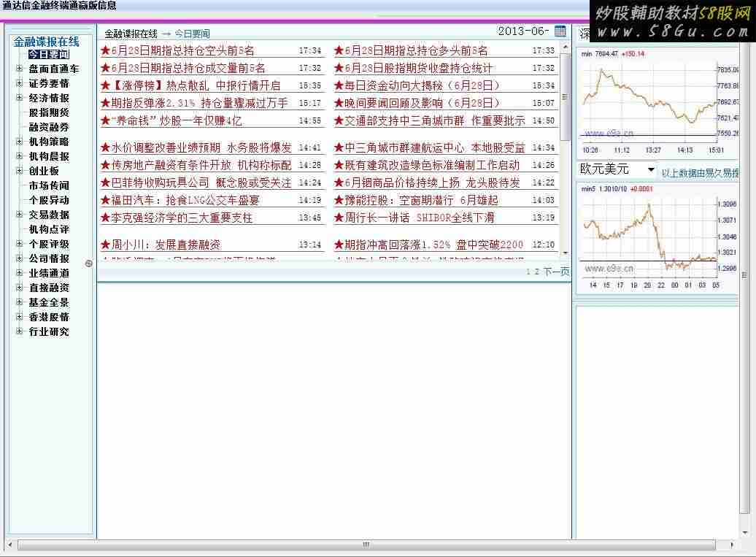This screenshot has height=557, width=756.
Task: Click the index intraday chart at top right
Action: coord(657,101)
